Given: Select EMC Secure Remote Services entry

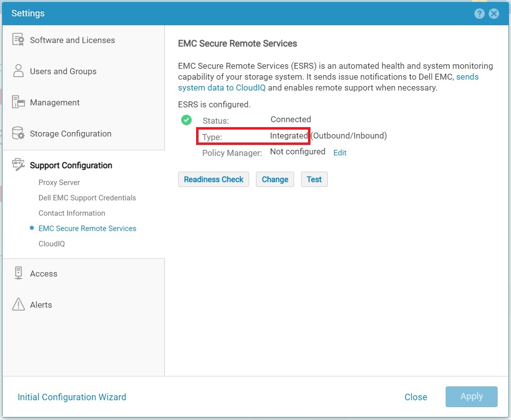Looking at the screenshot, I should tap(87, 229).
